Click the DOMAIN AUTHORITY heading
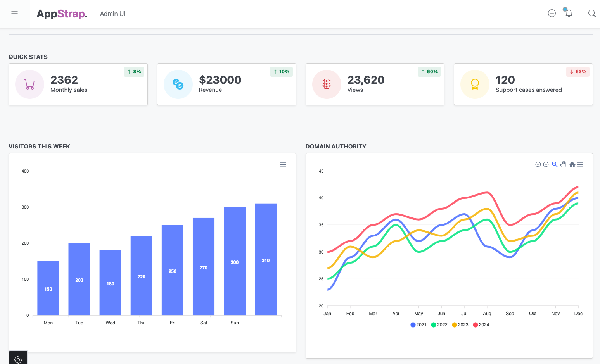Image resolution: width=600 pixels, height=364 pixels. point(335,146)
